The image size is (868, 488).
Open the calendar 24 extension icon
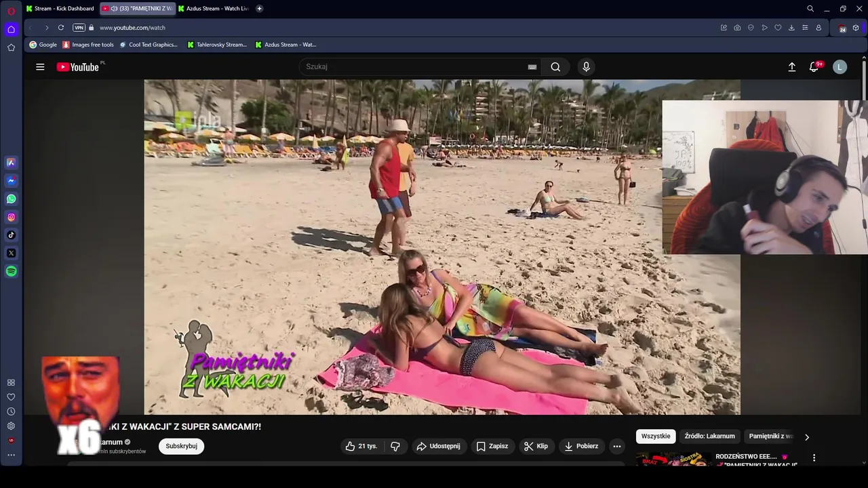pyautogui.click(x=842, y=28)
